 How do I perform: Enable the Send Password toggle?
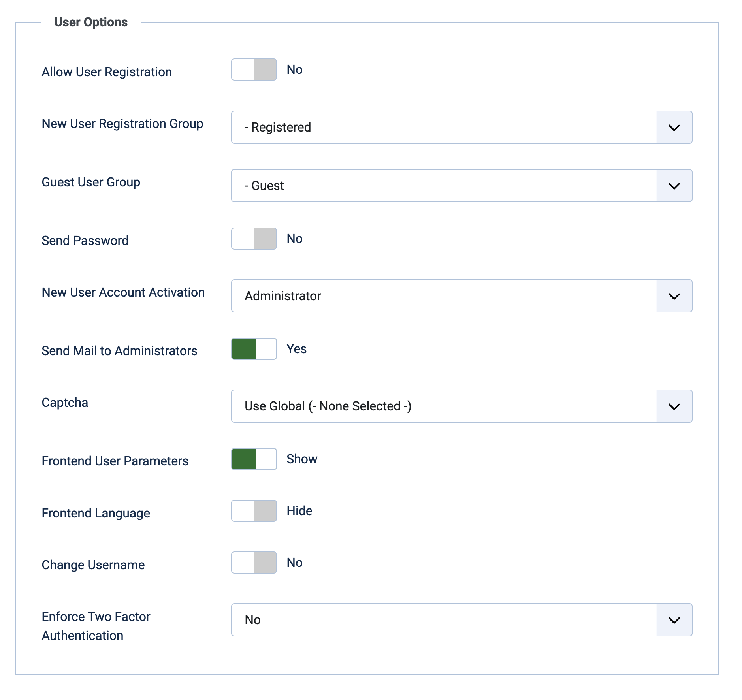254,239
